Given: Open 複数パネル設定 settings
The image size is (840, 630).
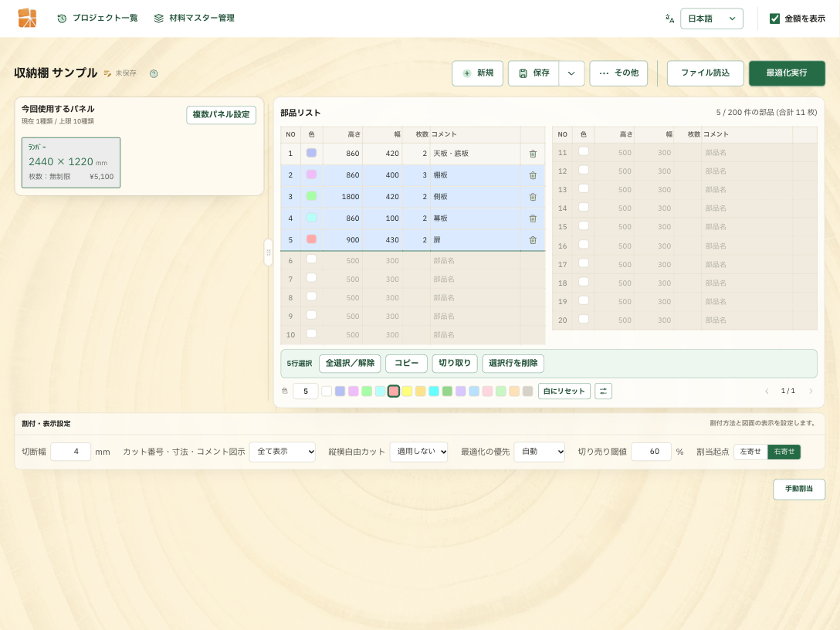Looking at the screenshot, I should point(222,114).
